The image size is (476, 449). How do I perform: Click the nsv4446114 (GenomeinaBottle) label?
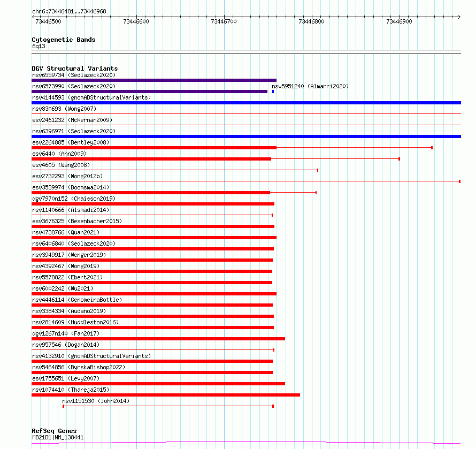point(77,300)
